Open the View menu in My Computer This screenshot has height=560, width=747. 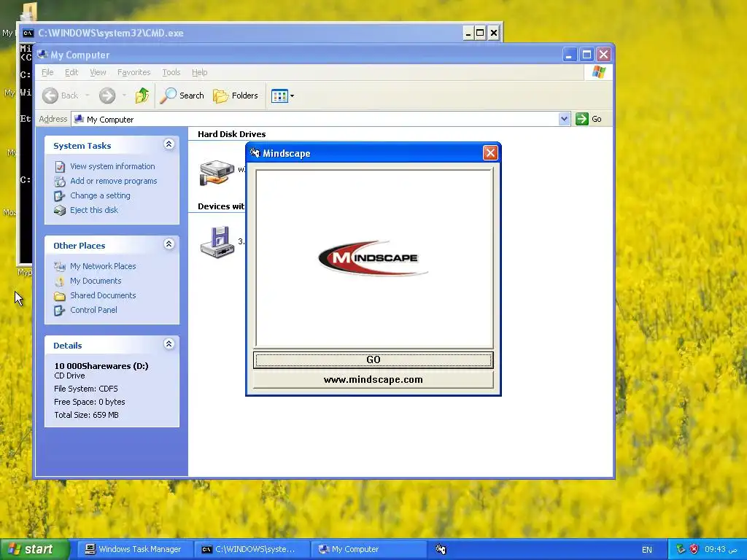pyautogui.click(x=98, y=72)
